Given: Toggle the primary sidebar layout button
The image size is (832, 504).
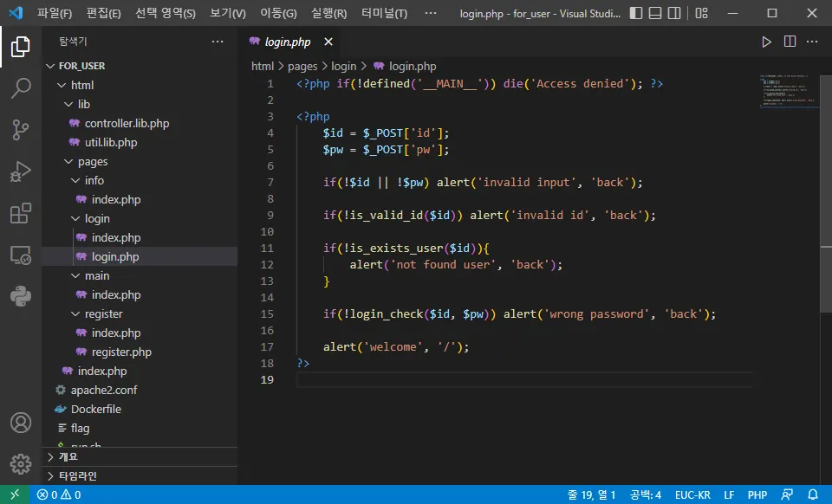Looking at the screenshot, I should [x=637, y=14].
